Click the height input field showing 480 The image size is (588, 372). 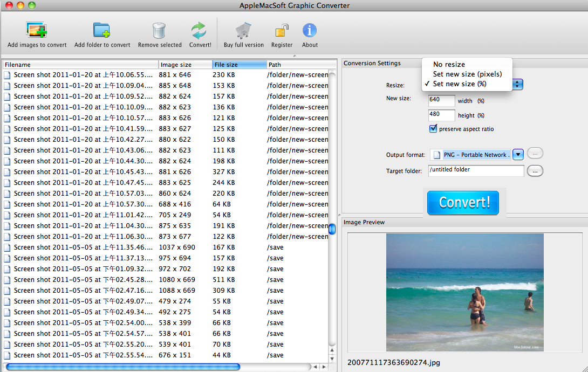tap(441, 115)
